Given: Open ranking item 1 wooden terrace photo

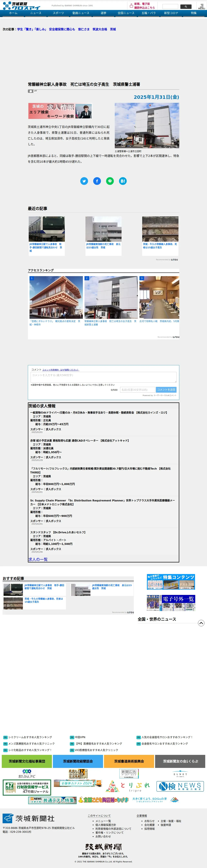Looking at the screenshot, I should pyautogui.click(x=56, y=298).
